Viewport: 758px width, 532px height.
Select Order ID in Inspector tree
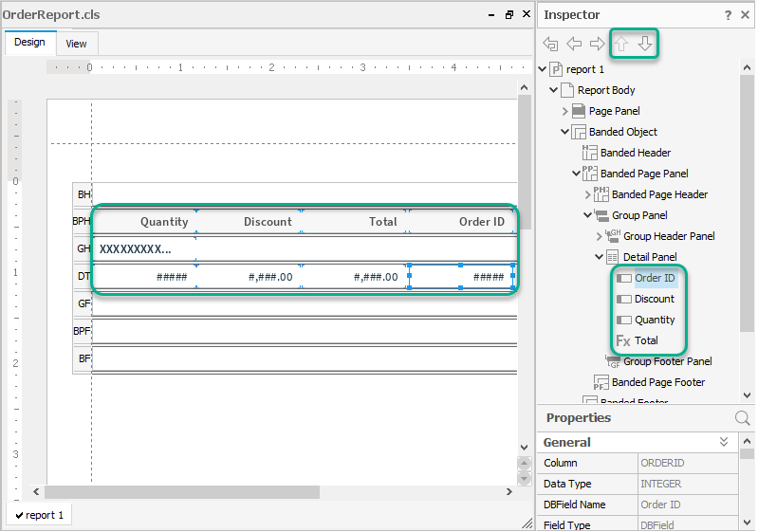(655, 278)
